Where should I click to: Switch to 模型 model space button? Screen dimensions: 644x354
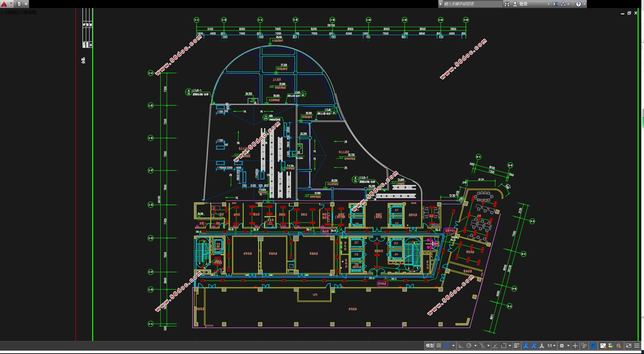tap(430, 346)
